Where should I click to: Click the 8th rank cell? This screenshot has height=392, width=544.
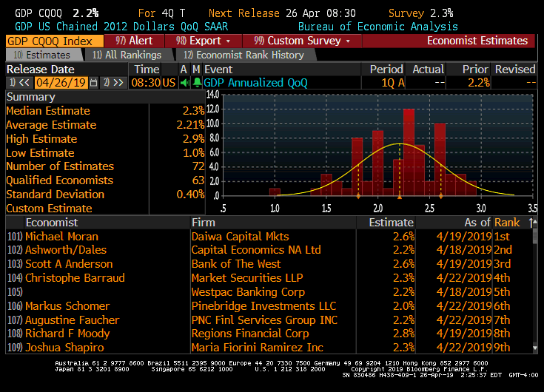click(502, 334)
